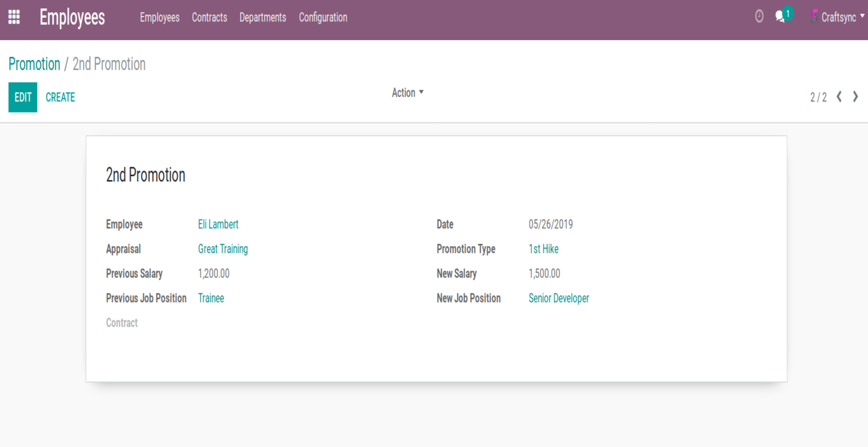
Task: Open the conversations chat bubble icon
Action: pyautogui.click(x=780, y=17)
